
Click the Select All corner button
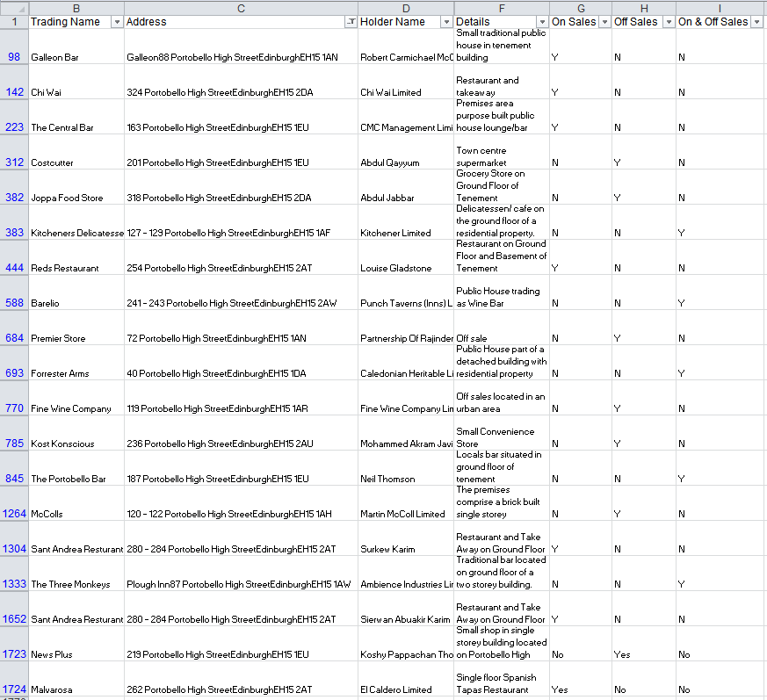point(14,8)
